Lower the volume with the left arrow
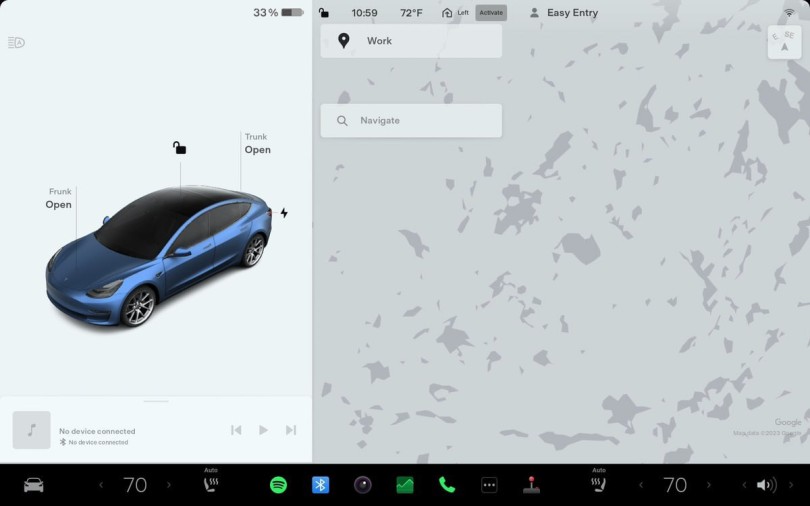This screenshot has width=810, height=506. pos(744,485)
